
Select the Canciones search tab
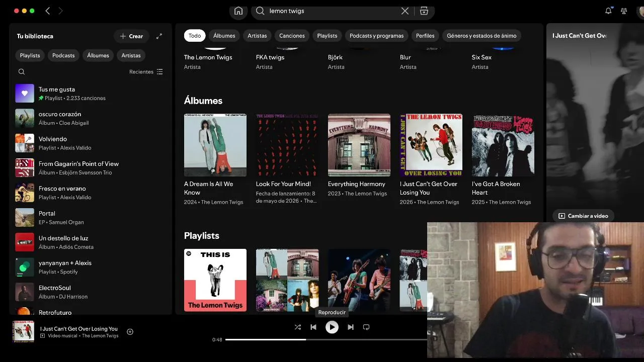point(292,36)
